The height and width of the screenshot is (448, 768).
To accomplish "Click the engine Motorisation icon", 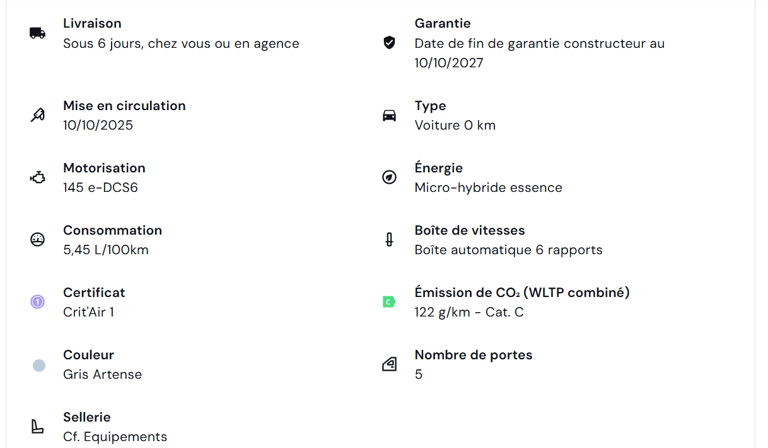I will click(x=38, y=178).
